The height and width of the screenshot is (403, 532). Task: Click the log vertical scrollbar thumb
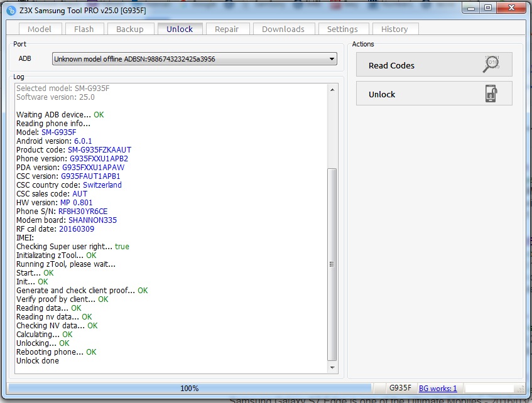332,265
